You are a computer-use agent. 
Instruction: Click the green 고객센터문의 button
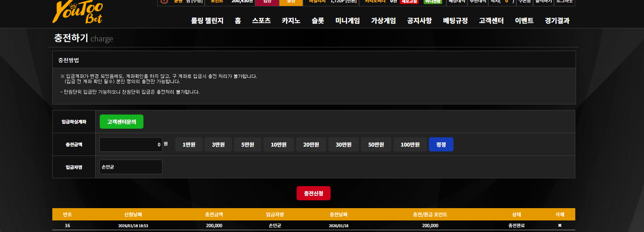pyautogui.click(x=121, y=122)
